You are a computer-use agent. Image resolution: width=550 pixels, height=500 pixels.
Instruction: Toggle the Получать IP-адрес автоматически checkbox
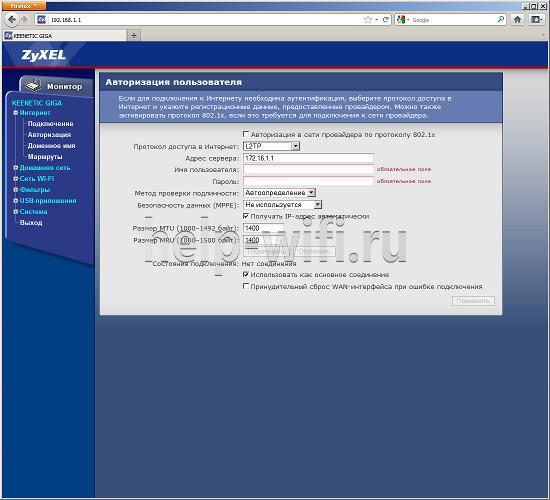coord(246,216)
